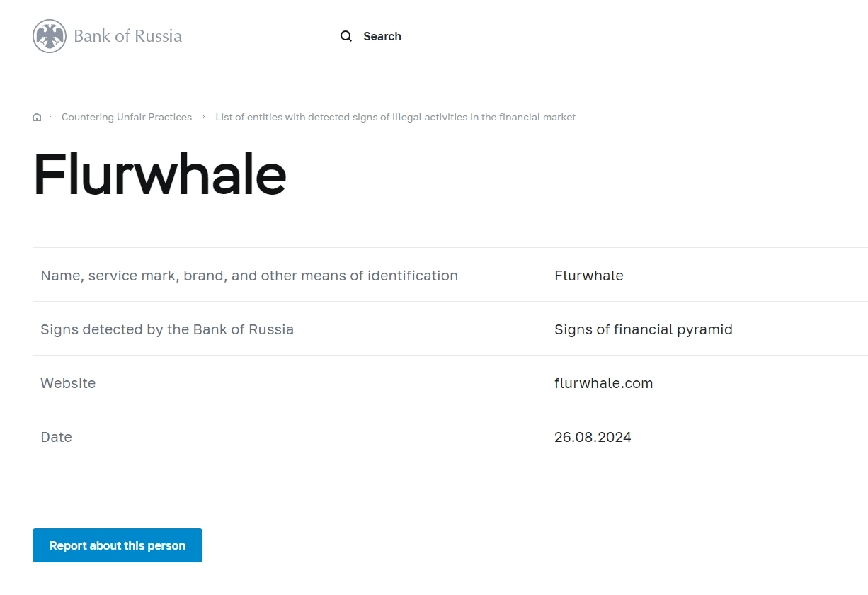Viewport: 868px width, 595px height.
Task: Go to home via breadcrumb house icon
Action: click(37, 118)
